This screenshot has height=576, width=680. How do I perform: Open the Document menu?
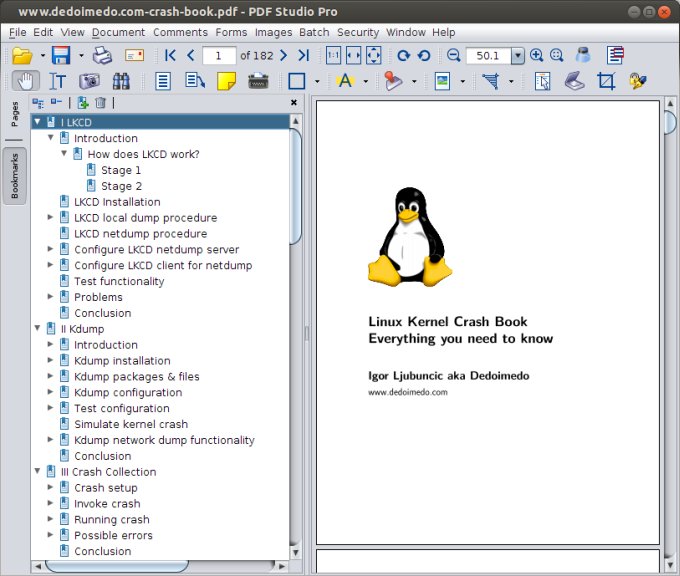pos(118,33)
